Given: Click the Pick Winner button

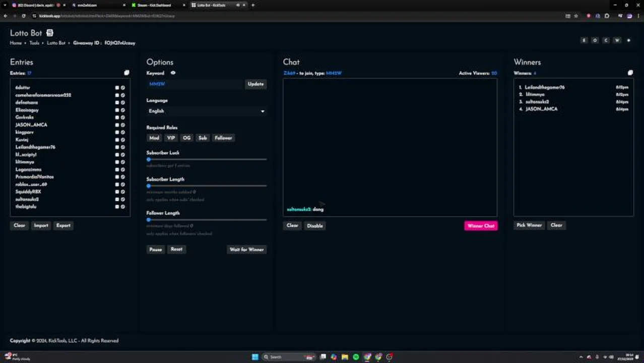Looking at the screenshot, I should (x=529, y=225).
